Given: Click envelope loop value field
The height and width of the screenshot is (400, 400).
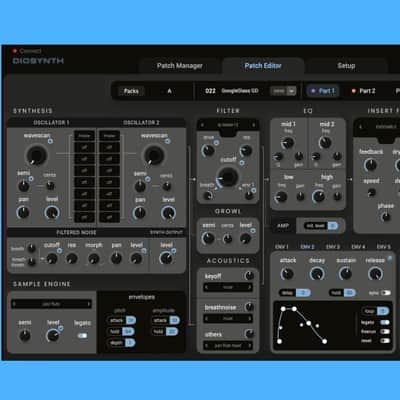Looking at the screenshot, I should click(x=383, y=311).
